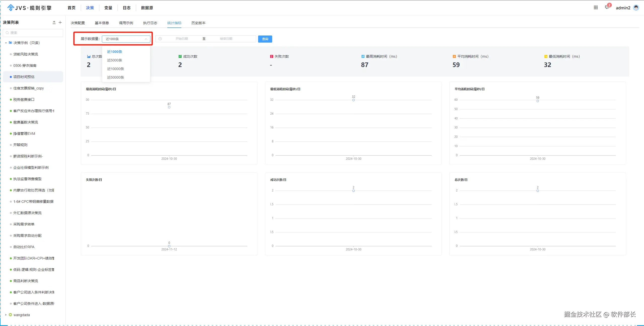644x326 pixels.
Task: Collapse the 决策示例 (只读) tree folder
Action: click(x=6, y=43)
